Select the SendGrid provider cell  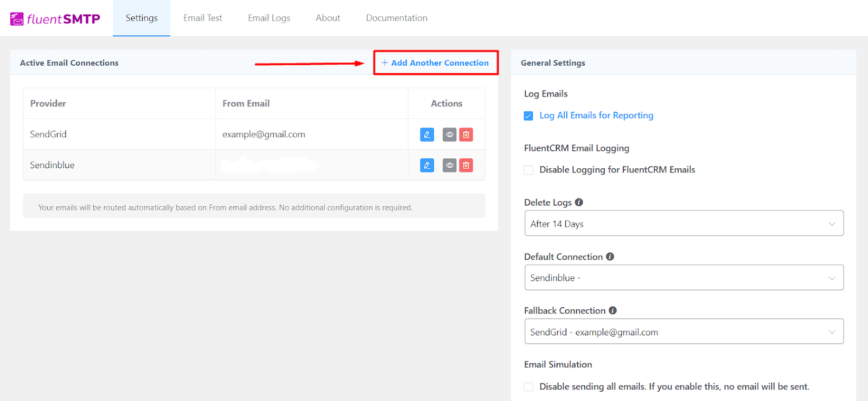[x=119, y=134]
